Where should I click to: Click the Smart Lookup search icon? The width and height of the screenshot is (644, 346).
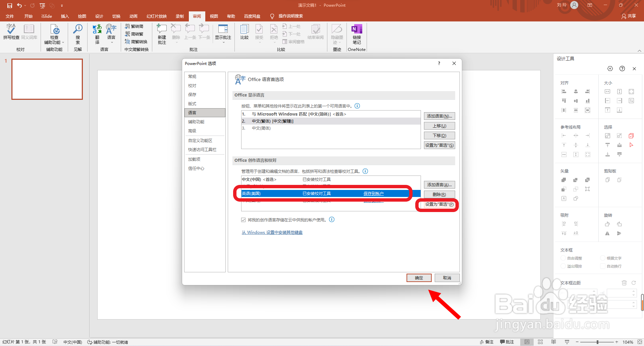click(x=78, y=34)
